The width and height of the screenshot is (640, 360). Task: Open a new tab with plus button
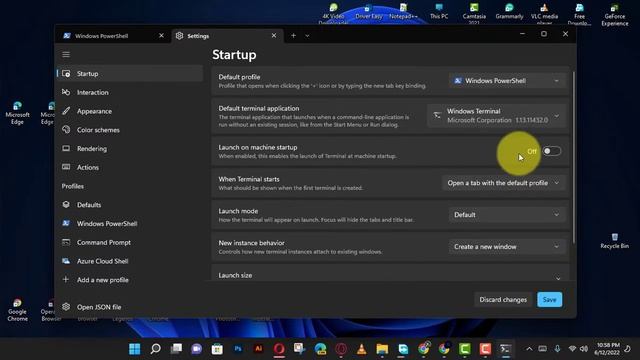pos(293,36)
